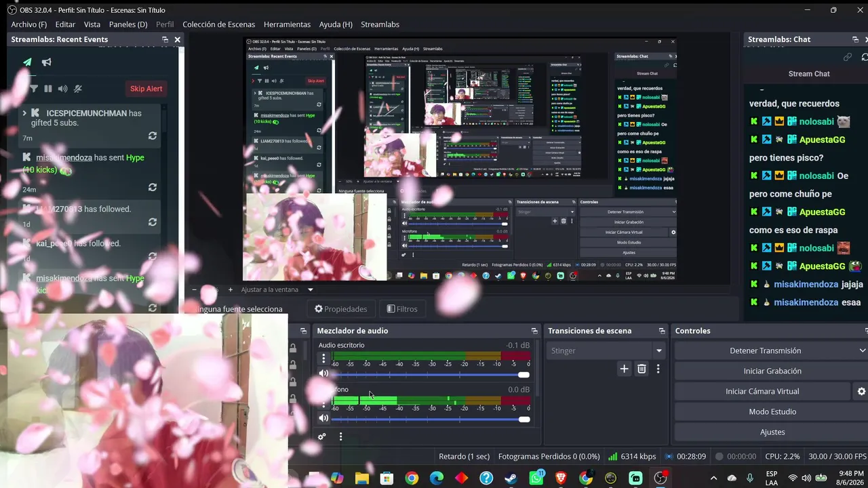
Task: Open the preview zoom 'Ajustar a la ventana' dropdown
Action: click(x=311, y=289)
